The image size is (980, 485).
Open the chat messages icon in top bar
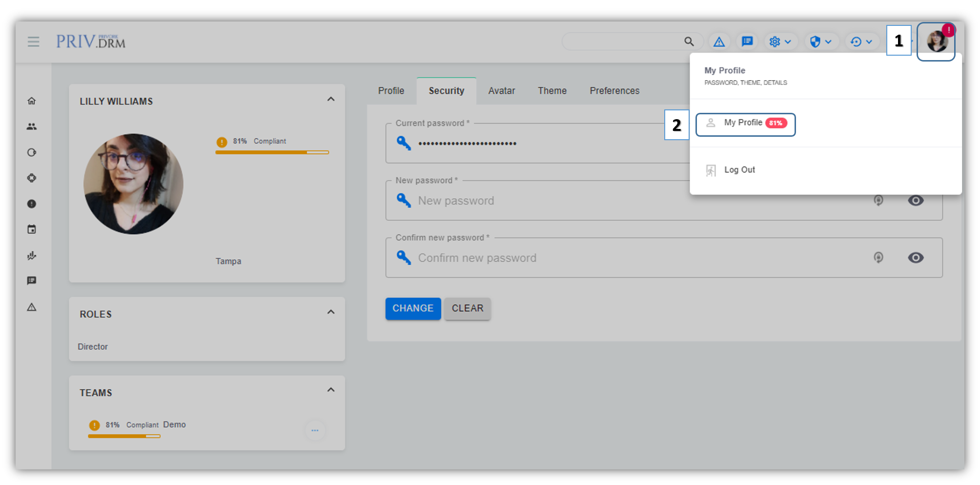click(x=747, y=42)
